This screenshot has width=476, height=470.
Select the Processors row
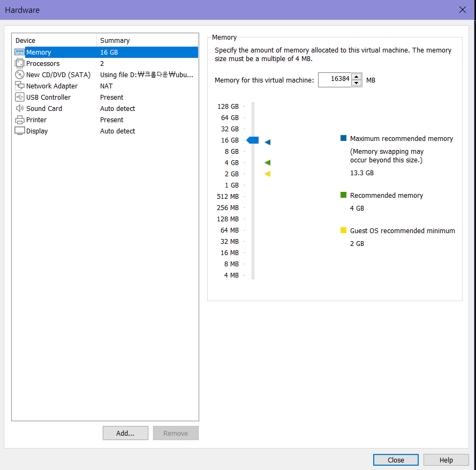click(106, 63)
